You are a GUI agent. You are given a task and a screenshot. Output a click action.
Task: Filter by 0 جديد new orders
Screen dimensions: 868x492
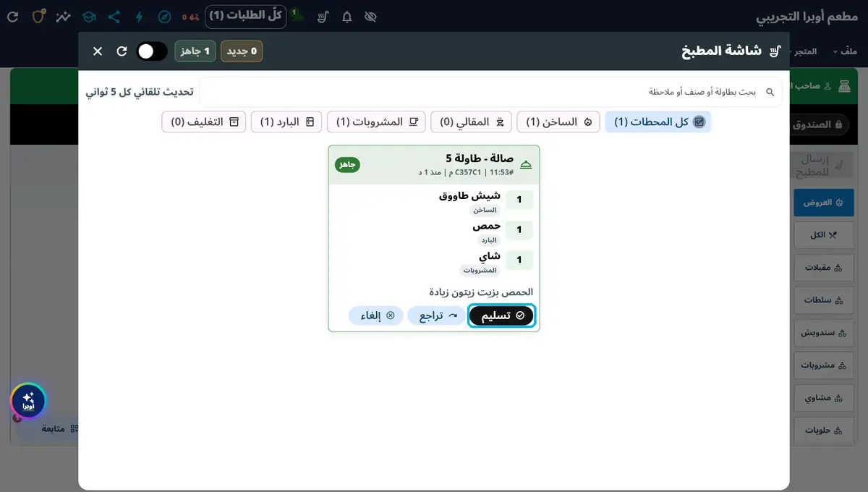point(242,51)
